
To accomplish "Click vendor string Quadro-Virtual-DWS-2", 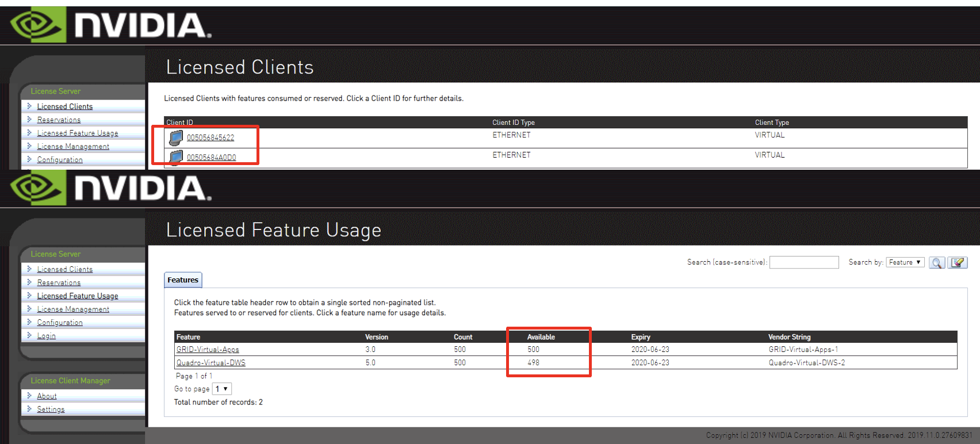I will pyautogui.click(x=807, y=363).
